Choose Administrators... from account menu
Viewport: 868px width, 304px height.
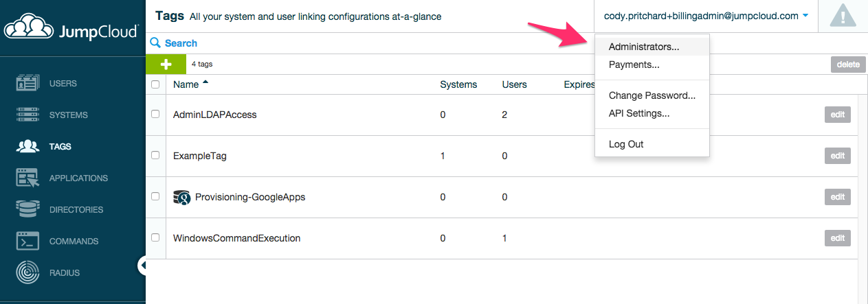652,47
